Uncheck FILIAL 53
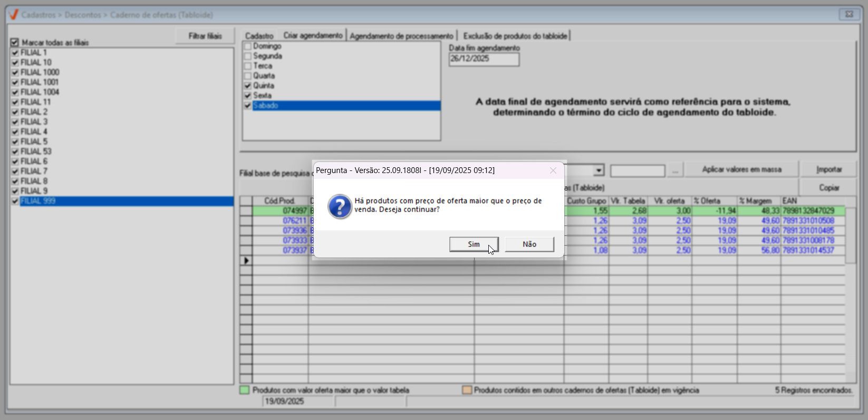This screenshot has width=868, height=420. coord(15,151)
